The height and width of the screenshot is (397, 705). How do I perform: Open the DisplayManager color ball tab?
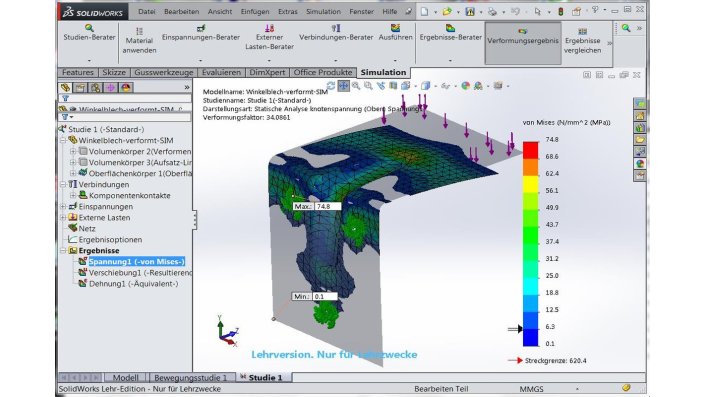125,87
